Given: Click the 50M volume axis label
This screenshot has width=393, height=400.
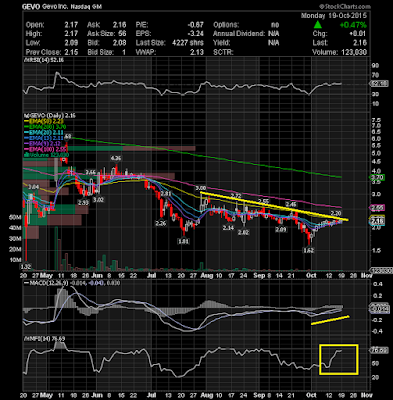Looking at the screenshot, I should [x=15, y=217].
